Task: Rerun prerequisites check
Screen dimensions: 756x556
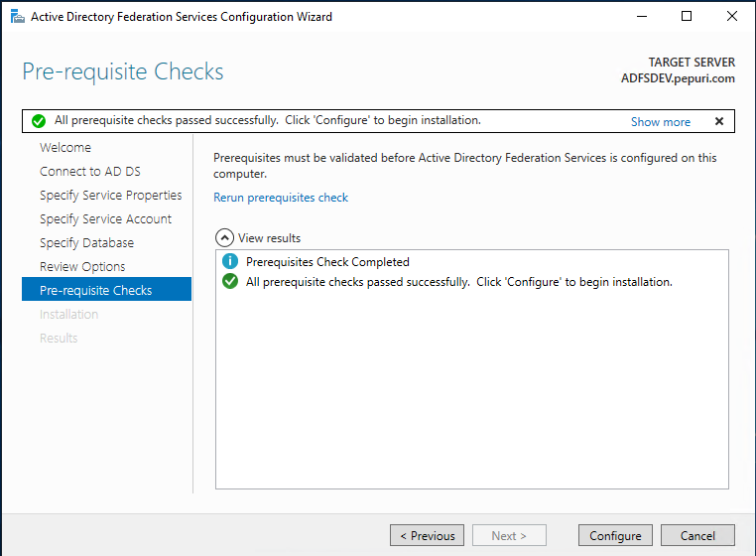Action: point(281,198)
